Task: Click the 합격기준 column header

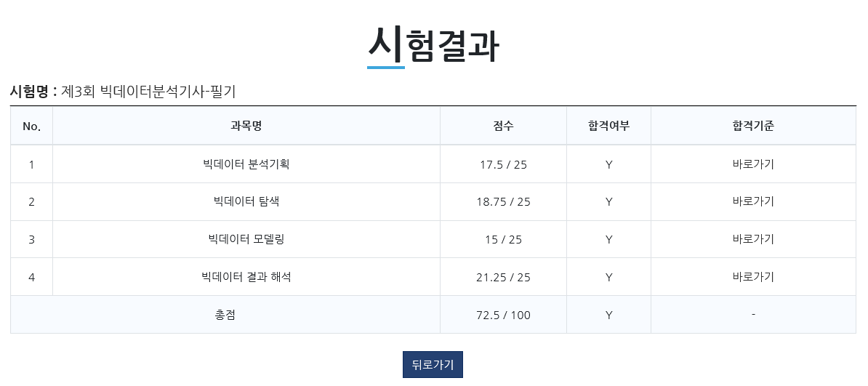Action: click(753, 126)
